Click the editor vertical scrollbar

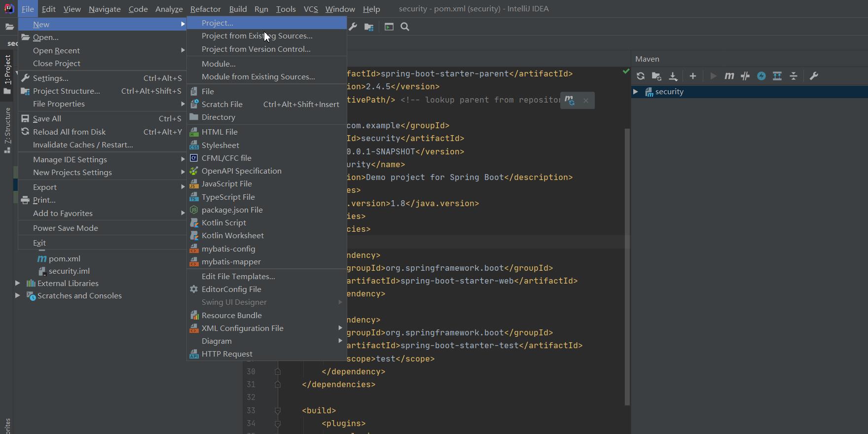click(x=627, y=266)
